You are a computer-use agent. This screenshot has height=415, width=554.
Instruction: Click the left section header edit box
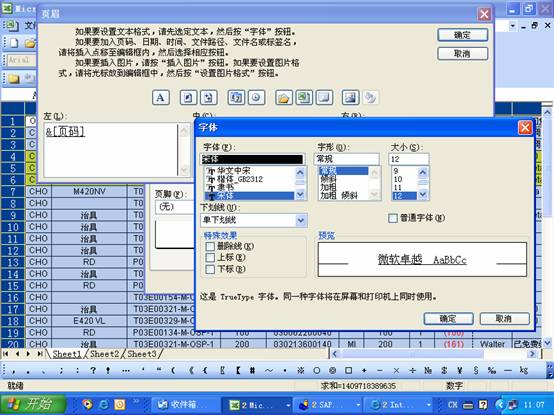click(111, 150)
